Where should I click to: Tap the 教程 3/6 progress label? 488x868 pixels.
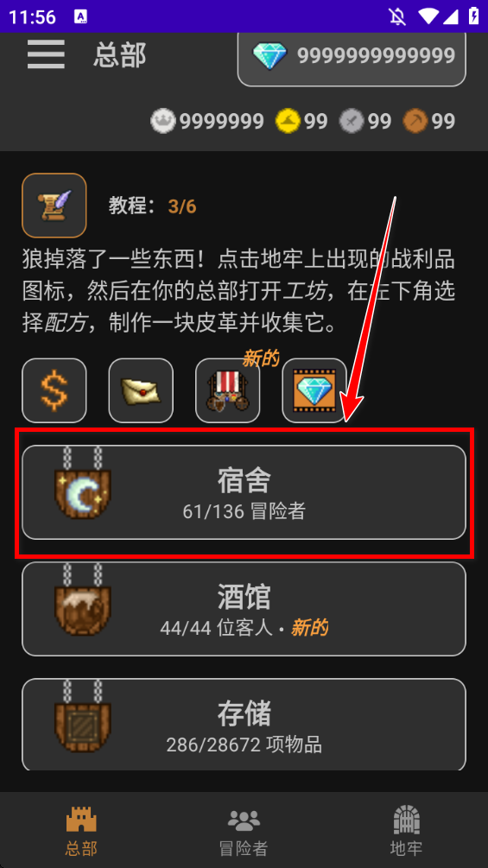coord(153,206)
